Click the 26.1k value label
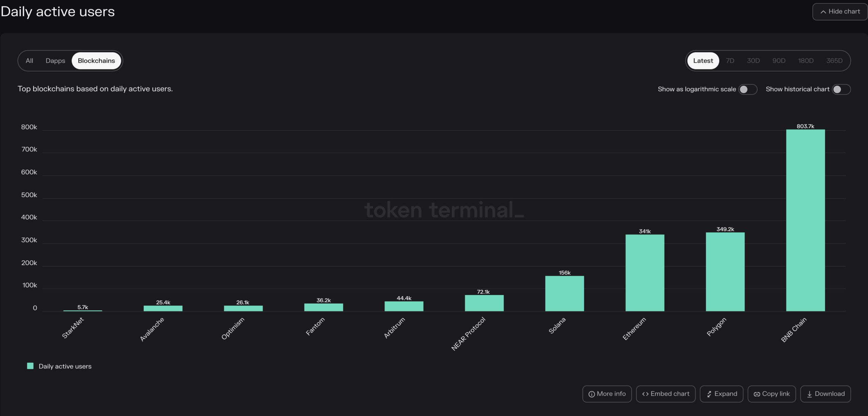 point(243,302)
